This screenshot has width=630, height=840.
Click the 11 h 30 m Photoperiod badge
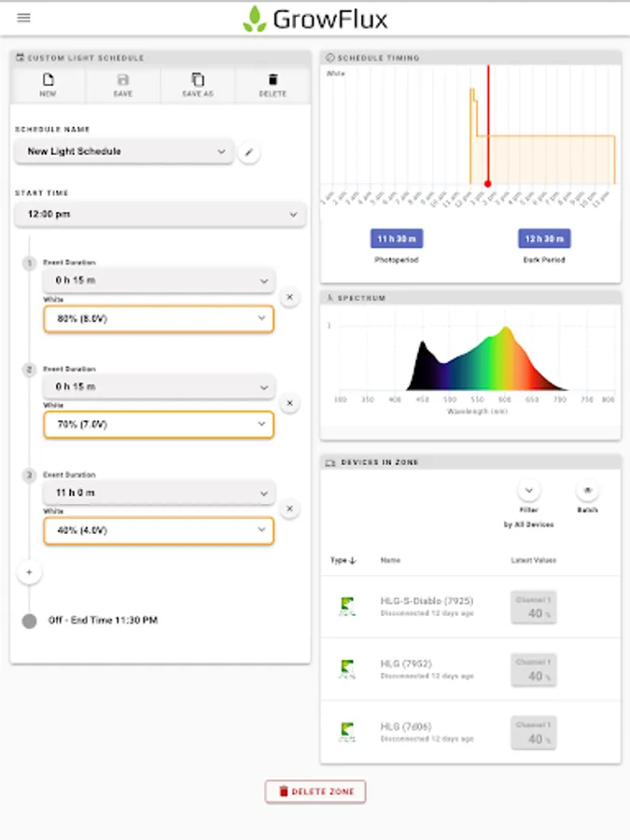tap(397, 238)
